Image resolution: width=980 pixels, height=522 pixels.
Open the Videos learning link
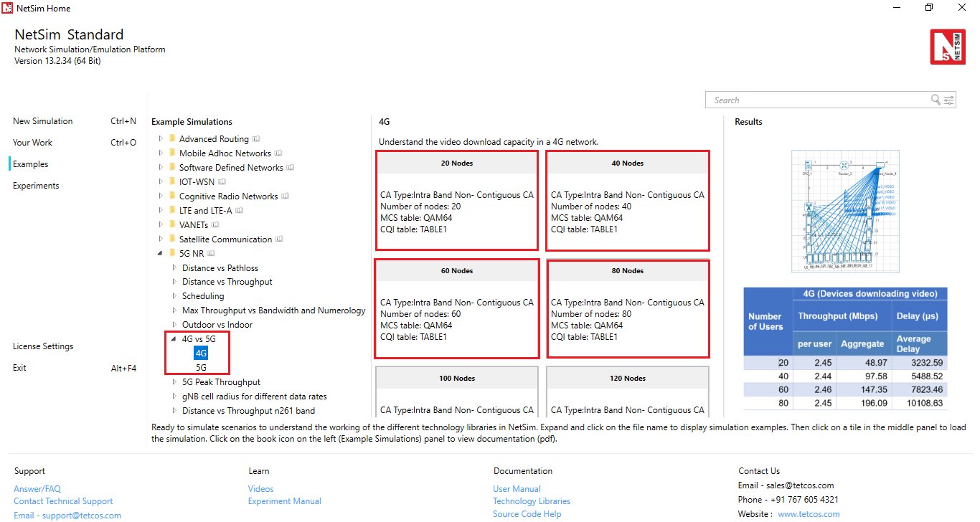coord(261,489)
